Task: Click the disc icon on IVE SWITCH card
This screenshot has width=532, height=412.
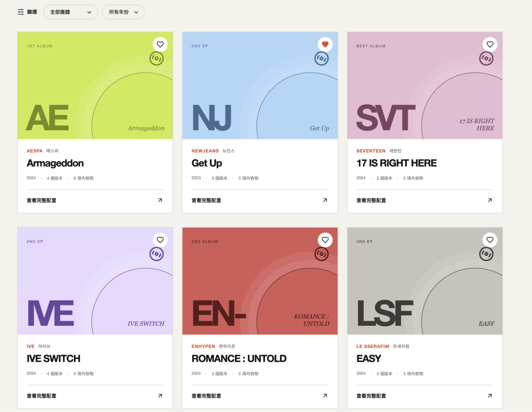Action: [x=156, y=254]
